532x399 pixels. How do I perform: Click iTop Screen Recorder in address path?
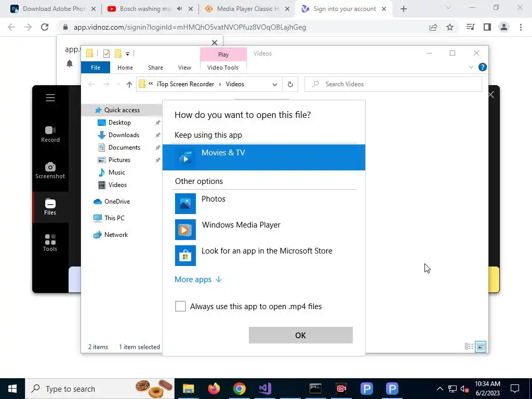point(185,84)
